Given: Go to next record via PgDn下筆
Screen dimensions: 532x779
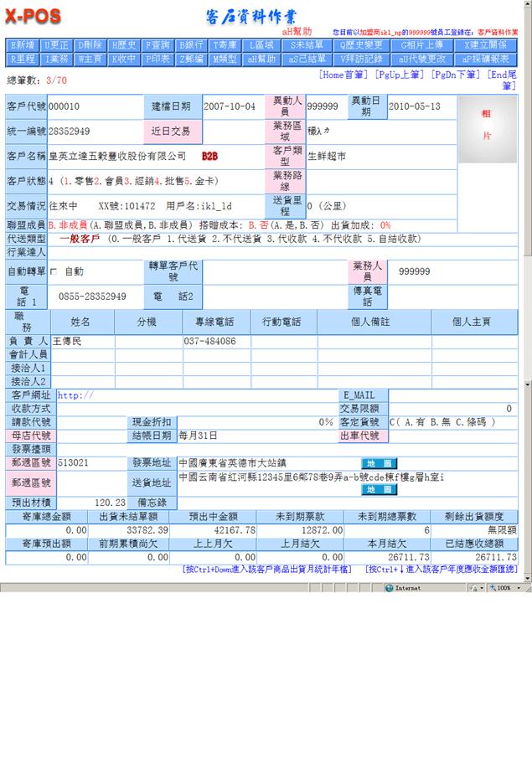Looking at the screenshot, I should coord(455,75).
